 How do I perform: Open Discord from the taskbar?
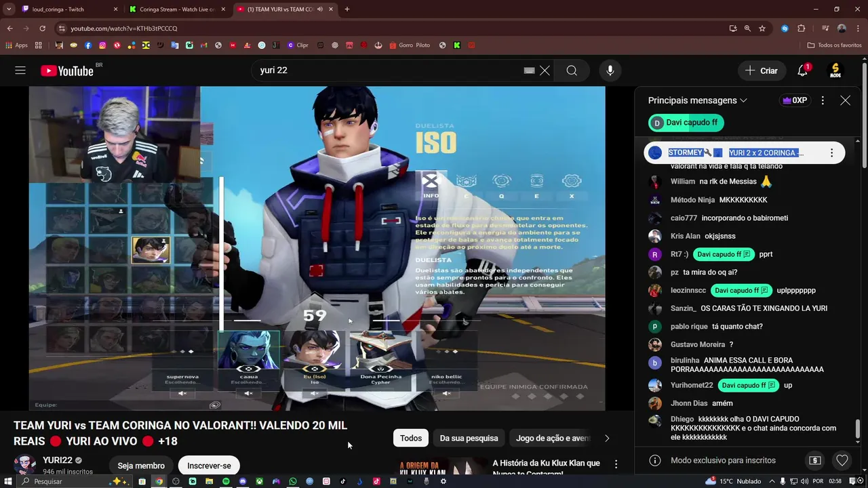[x=243, y=481]
